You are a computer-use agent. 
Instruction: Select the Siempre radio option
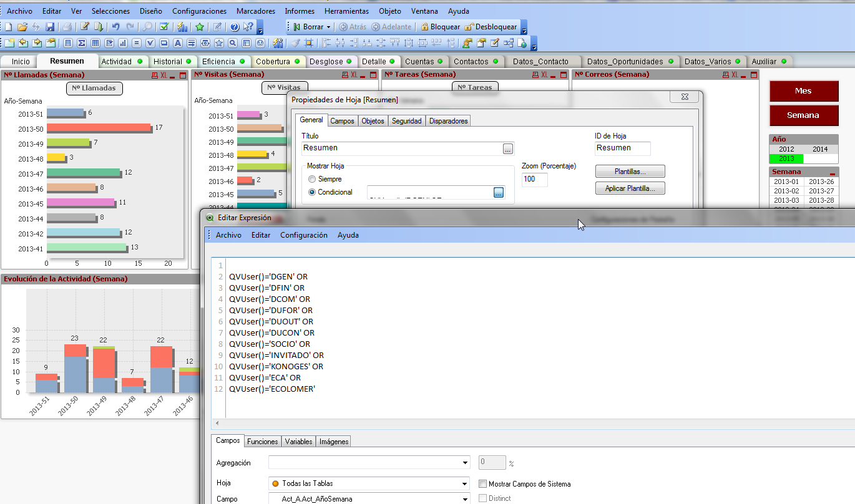(312, 179)
